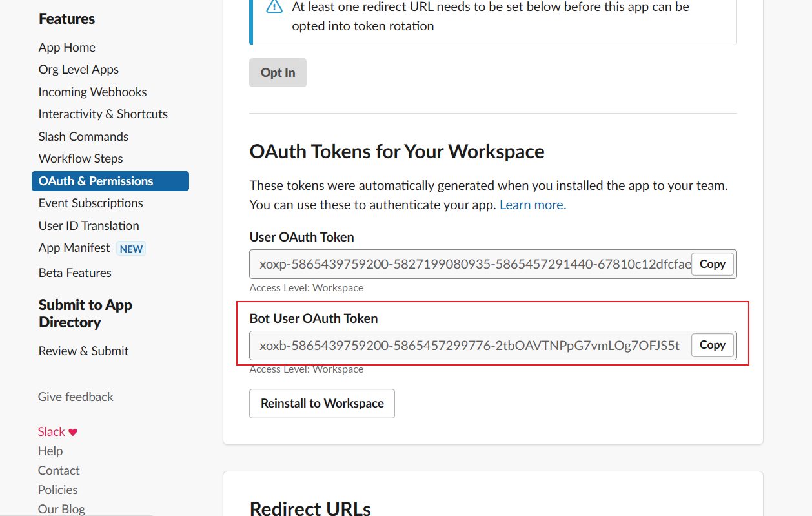Click the Give feedback link
Image resolution: width=812 pixels, height=516 pixels.
pos(76,397)
